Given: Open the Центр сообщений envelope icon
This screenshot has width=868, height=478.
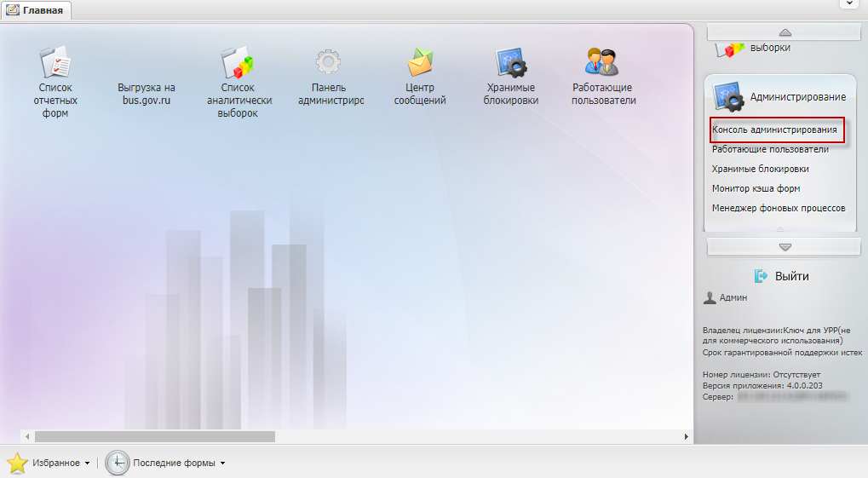Looking at the screenshot, I should point(420,62).
